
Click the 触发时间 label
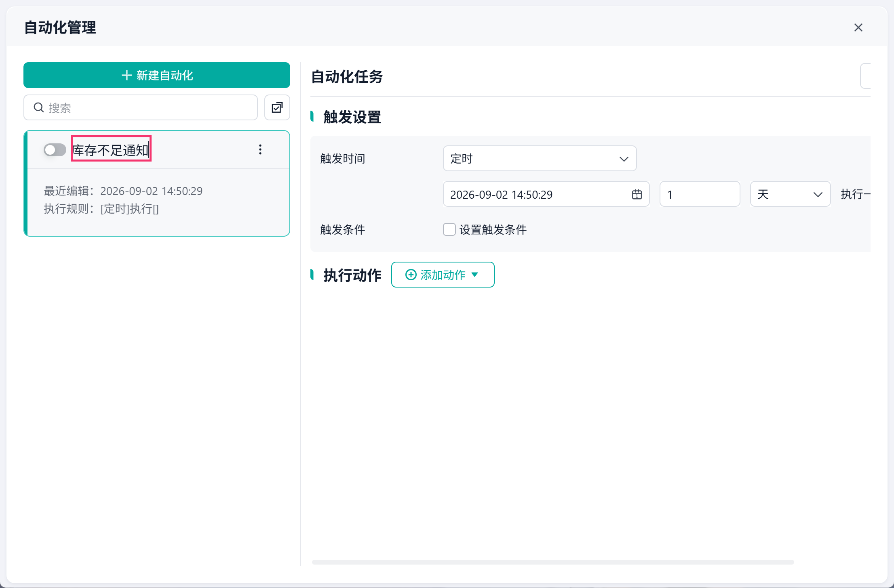point(342,158)
